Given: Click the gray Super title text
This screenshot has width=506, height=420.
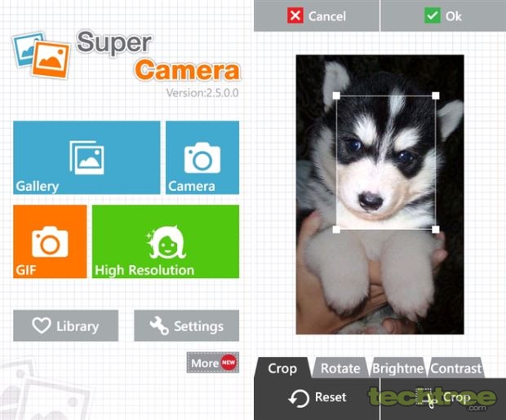Looking at the screenshot, I should (x=114, y=43).
